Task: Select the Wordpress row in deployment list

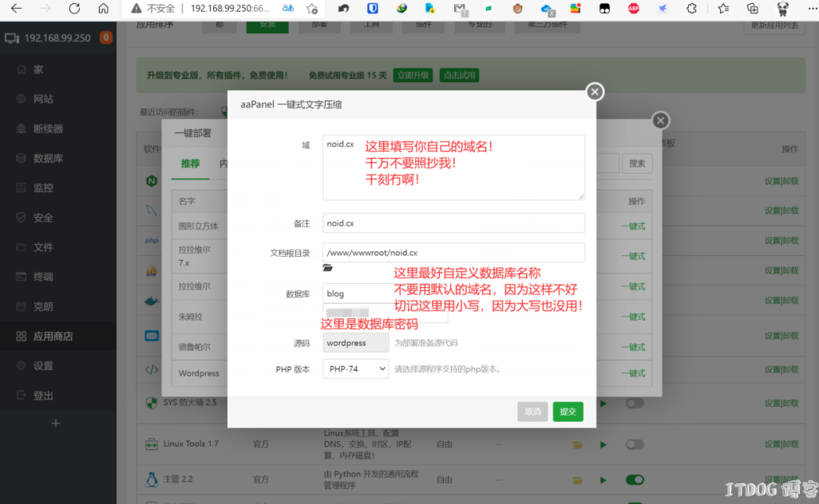Action: tap(412, 373)
